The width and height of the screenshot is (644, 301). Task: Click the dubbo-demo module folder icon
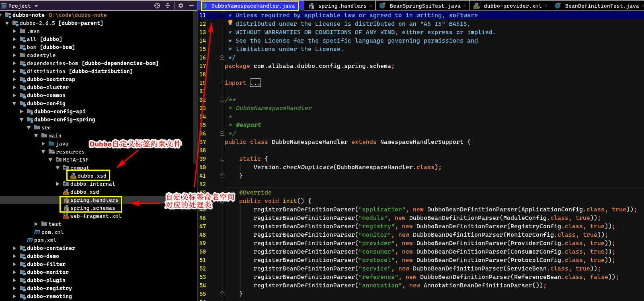point(23,256)
